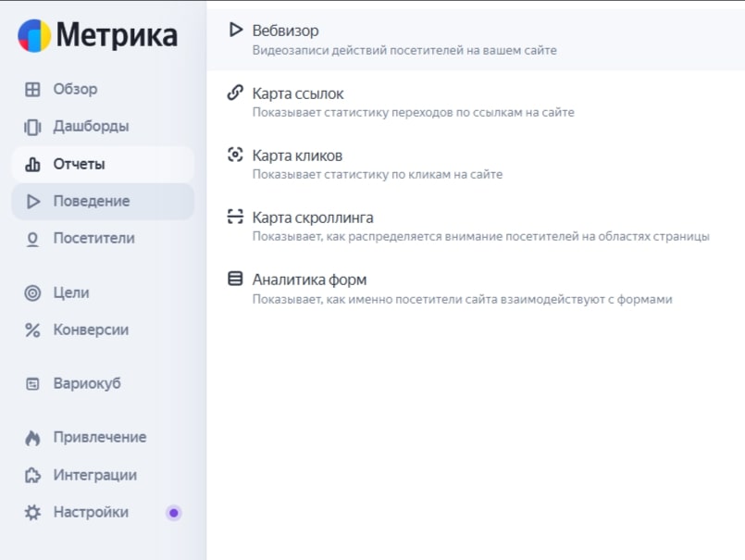745x560 pixels.
Task: Click the Метрика logo icon
Action: click(34, 36)
